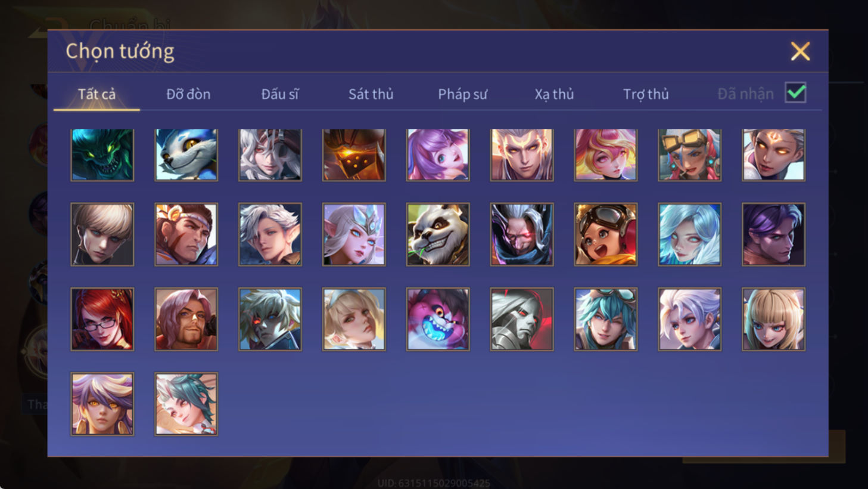
Task: Open the Trợ thủ tab
Action: coord(646,94)
